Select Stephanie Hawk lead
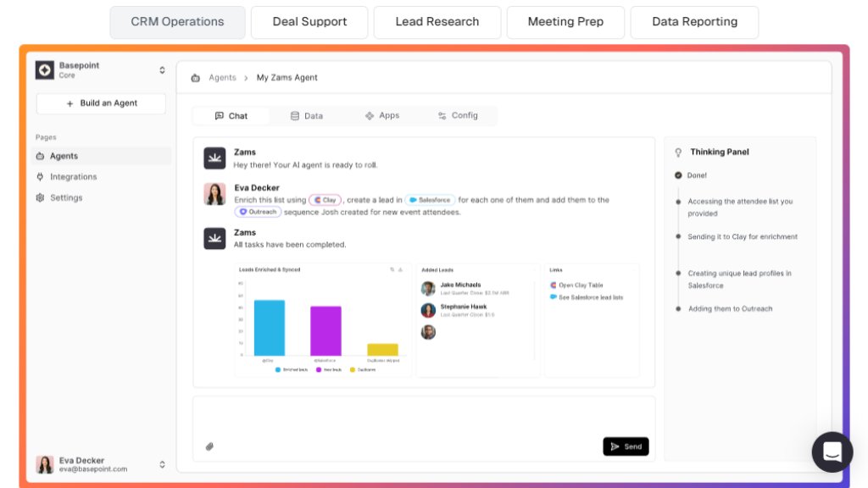Image resolution: width=868 pixels, height=488 pixels. pyautogui.click(x=459, y=310)
